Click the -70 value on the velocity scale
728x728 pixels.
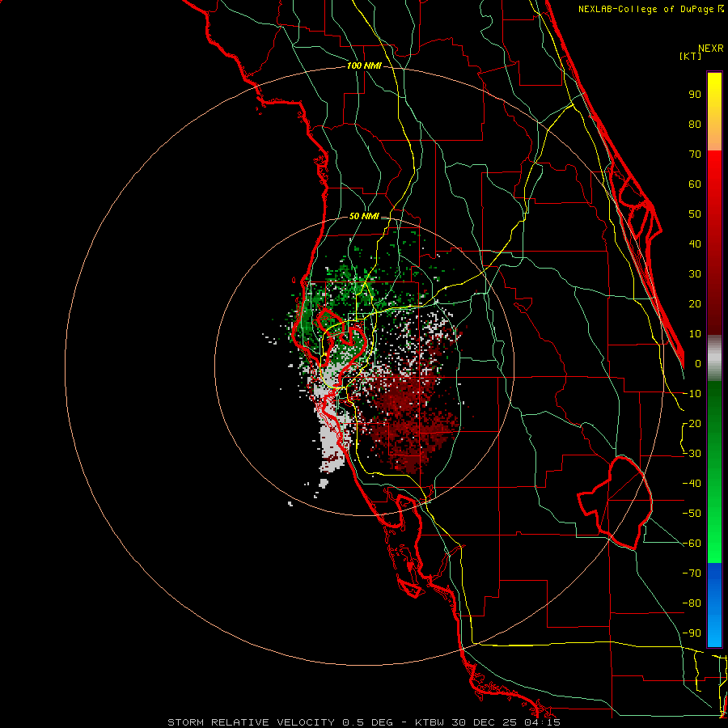[692, 574]
